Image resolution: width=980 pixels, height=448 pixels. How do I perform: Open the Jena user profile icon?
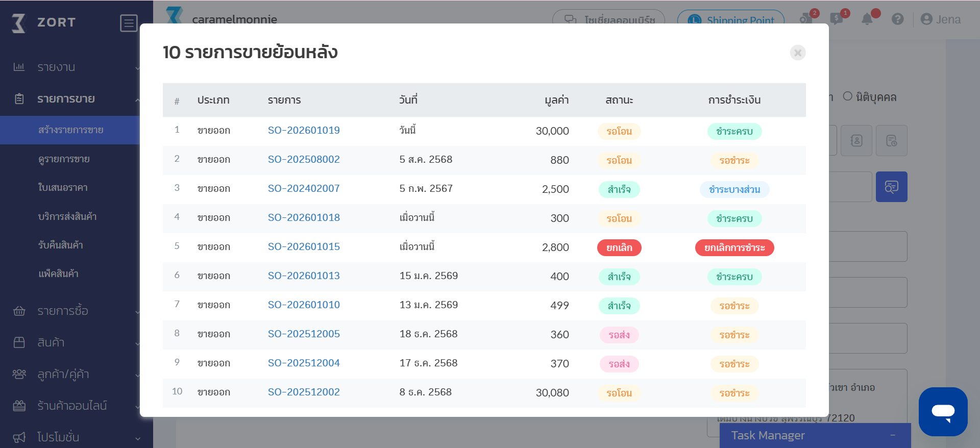pyautogui.click(x=926, y=19)
